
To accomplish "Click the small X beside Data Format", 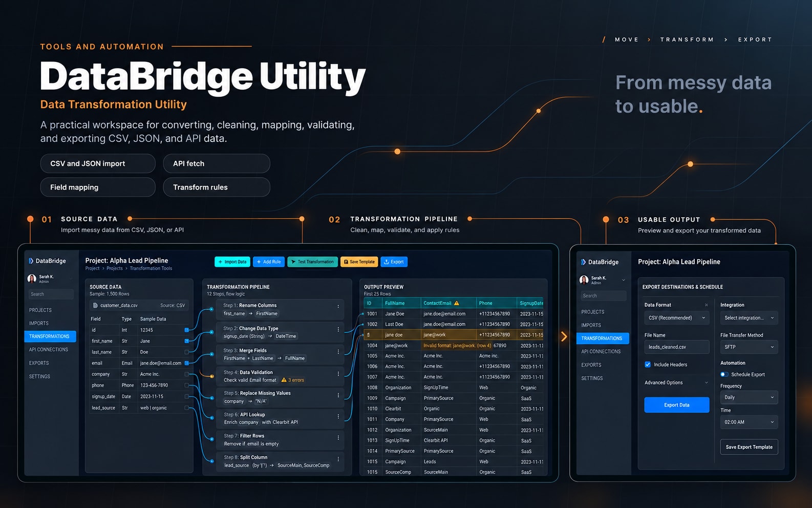I will click(x=707, y=305).
